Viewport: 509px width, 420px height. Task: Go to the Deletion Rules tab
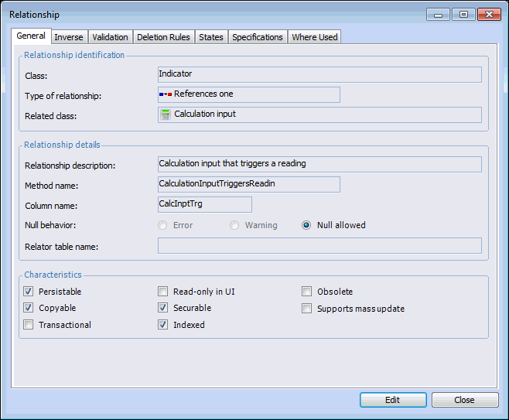pos(163,37)
